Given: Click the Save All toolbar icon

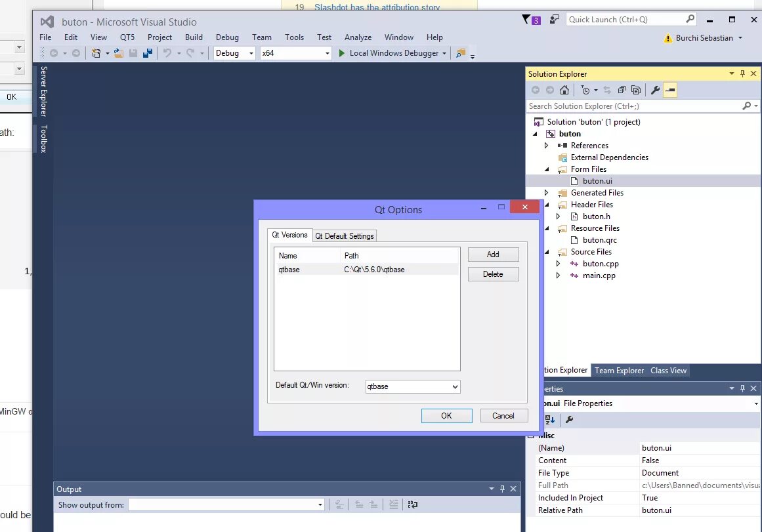Looking at the screenshot, I should click(148, 53).
